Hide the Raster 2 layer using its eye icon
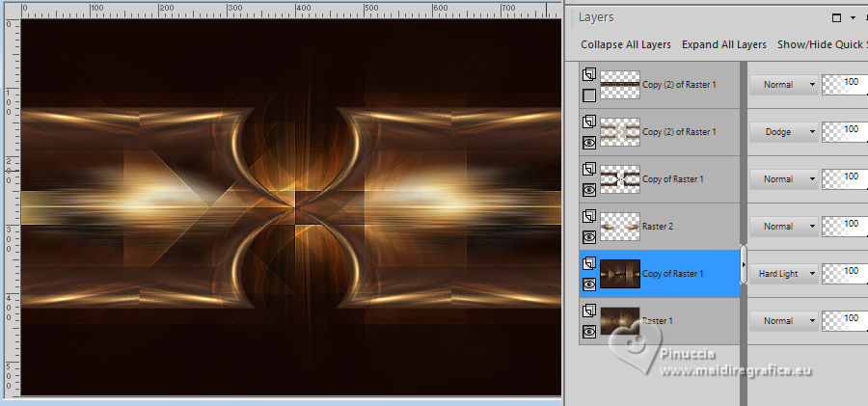The image size is (868, 406). (x=588, y=236)
